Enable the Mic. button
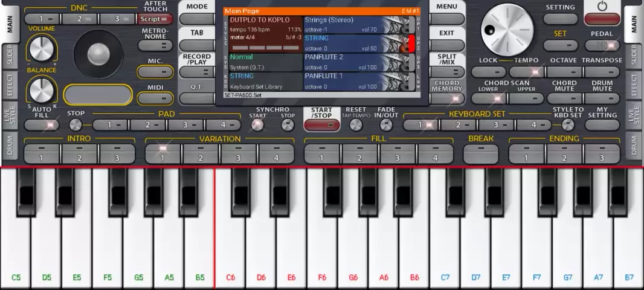The height and width of the screenshot is (290, 644). click(x=155, y=72)
